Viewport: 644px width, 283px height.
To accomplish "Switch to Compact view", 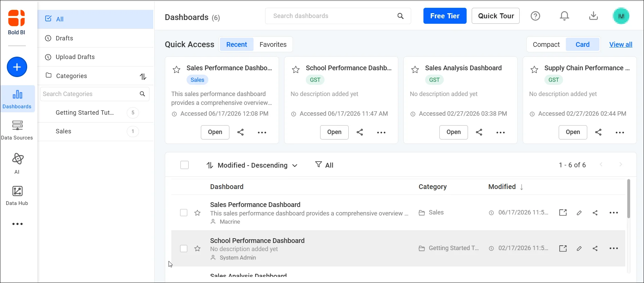I will click(546, 44).
